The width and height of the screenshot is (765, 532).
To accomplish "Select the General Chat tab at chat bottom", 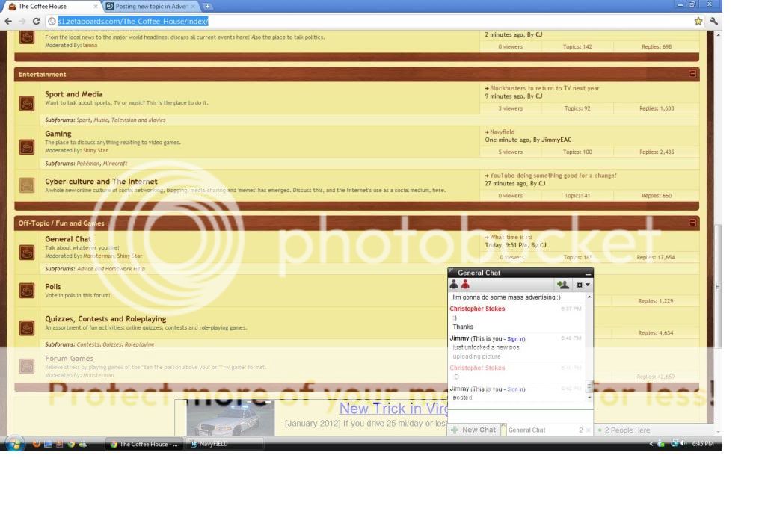I will [x=527, y=430].
